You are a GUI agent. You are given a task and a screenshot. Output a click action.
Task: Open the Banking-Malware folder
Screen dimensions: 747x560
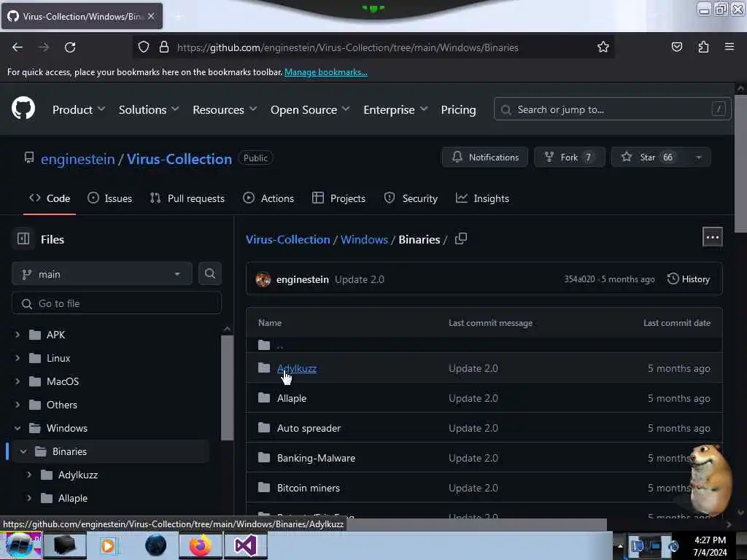pyautogui.click(x=316, y=458)
